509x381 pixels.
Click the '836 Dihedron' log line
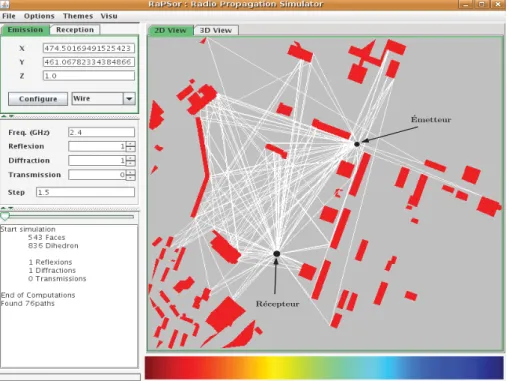click(53, 246)
